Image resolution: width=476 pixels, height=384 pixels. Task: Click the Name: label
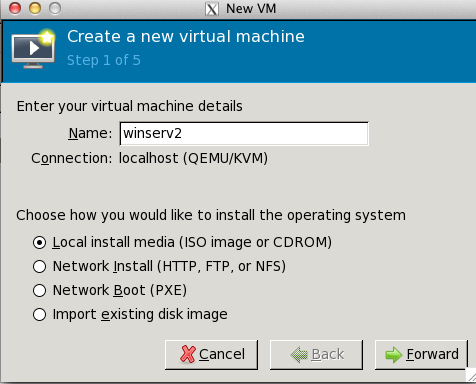(x=90, y=133)
